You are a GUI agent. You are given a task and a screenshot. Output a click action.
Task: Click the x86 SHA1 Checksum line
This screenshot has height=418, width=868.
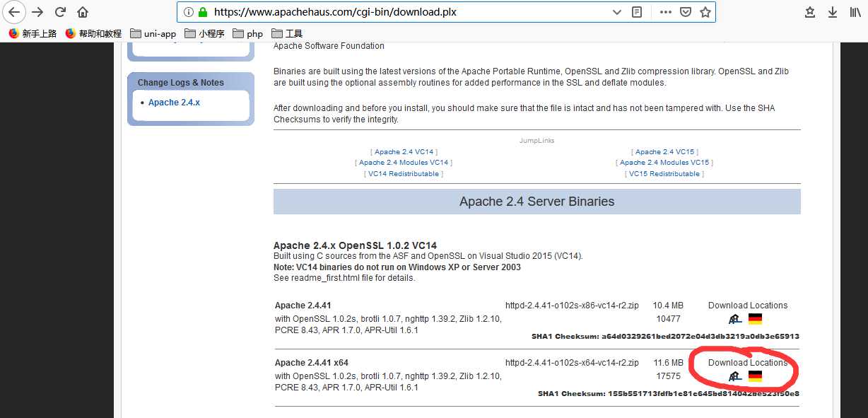(x=665, y=337)
